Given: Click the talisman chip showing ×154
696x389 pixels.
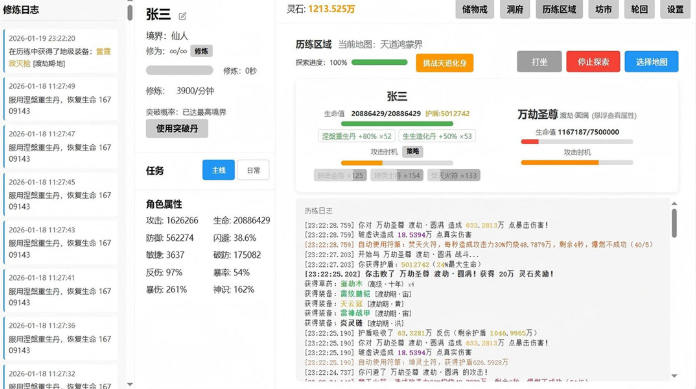Looking at the screenshot, I should click(x=397, y=175).
